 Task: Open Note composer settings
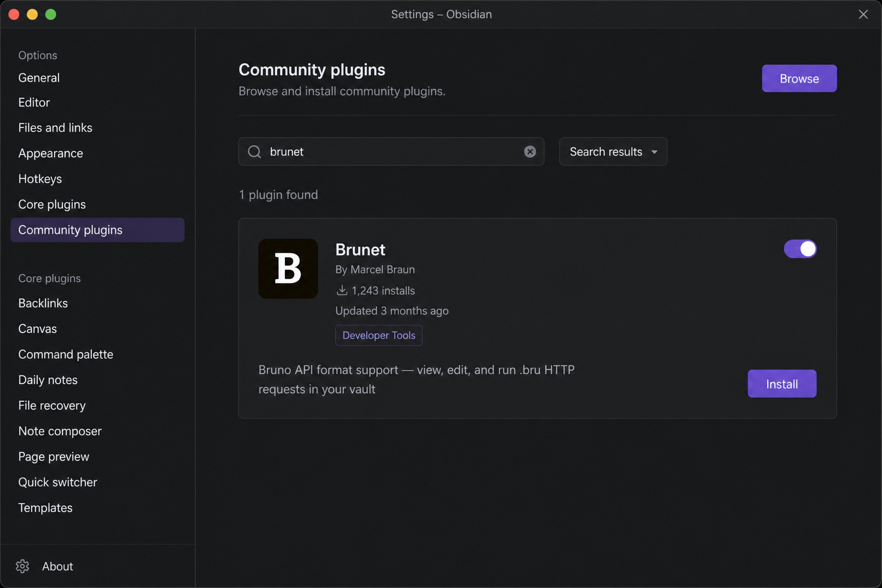[x=60, y=431]
